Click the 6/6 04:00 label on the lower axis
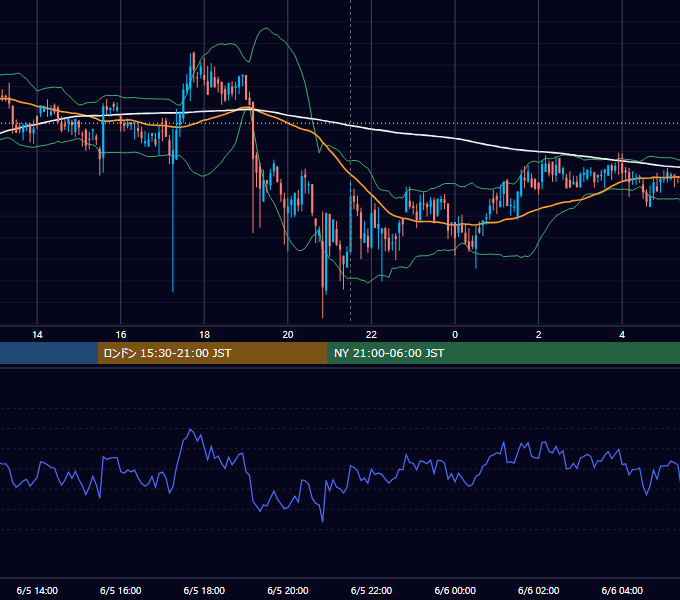The height and width of the screenshot is (600, 680). [x=622, y=590]
